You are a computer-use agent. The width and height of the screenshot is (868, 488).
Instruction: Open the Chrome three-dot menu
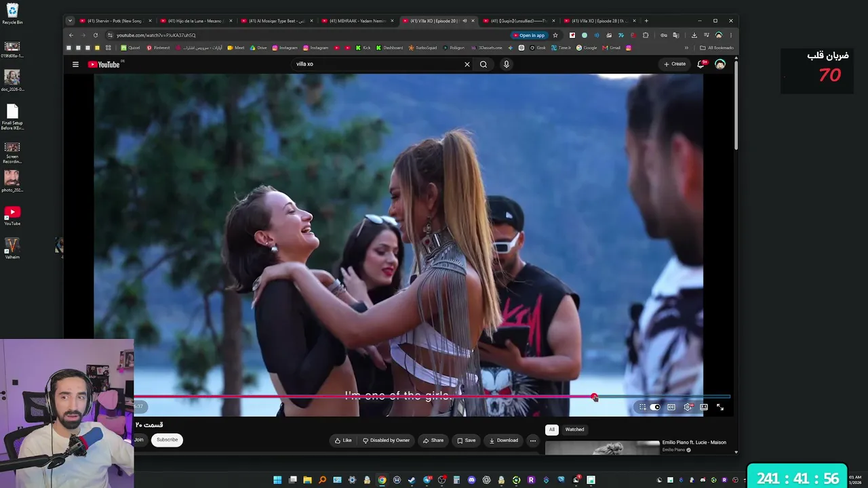[730, 35]
